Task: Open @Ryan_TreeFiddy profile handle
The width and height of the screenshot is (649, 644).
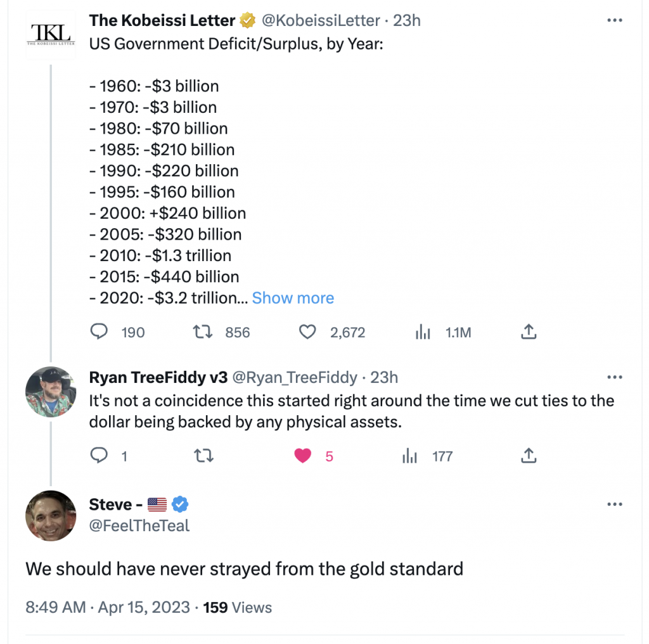Action: coord(295,378)
